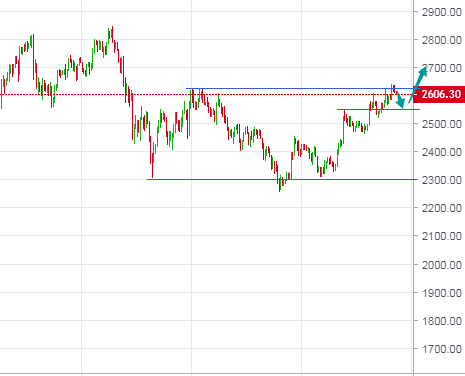Viewport: 465px width, 376px height.
Task: Click the 2500.00 price axis label
Action: [441, 124]
